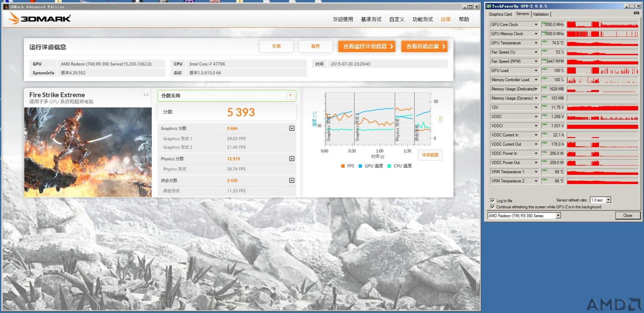Image resolution: width=644 pixels, height=313 pixels.
Task: Click the Physics score 12 519
Action: pos(234,159)
